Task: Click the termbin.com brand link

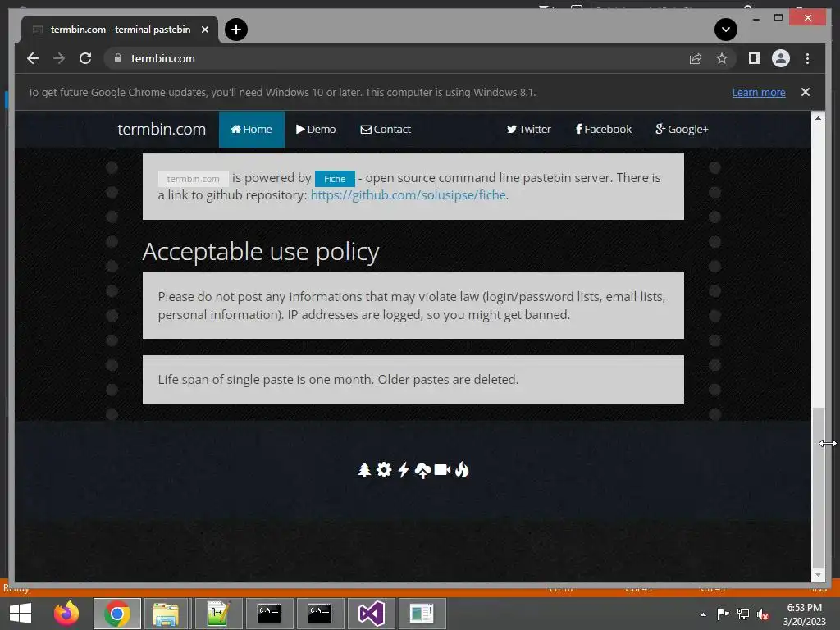Action: (x=162, y=129)
